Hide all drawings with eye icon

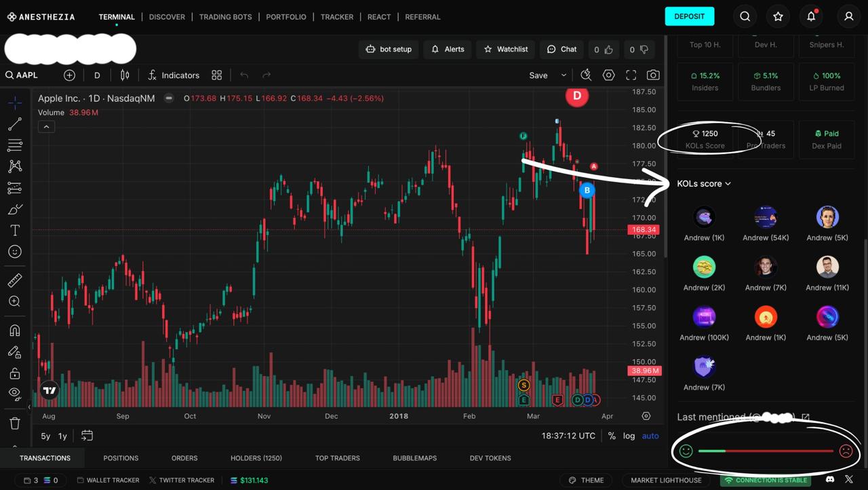(x=15, y=393)
